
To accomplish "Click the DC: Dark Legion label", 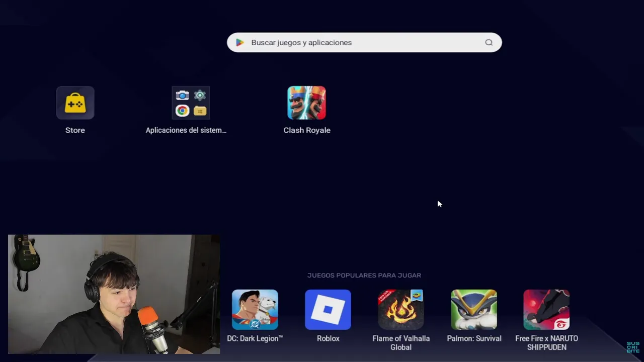I will pyautogui.click(x=255, y=339).
